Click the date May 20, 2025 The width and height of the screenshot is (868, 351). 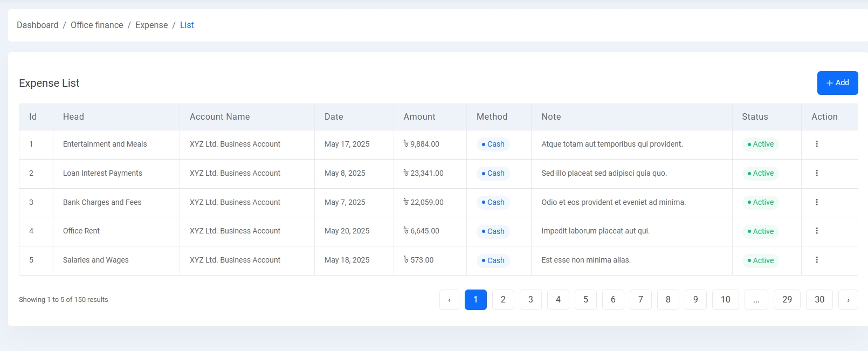click(347, 231)
